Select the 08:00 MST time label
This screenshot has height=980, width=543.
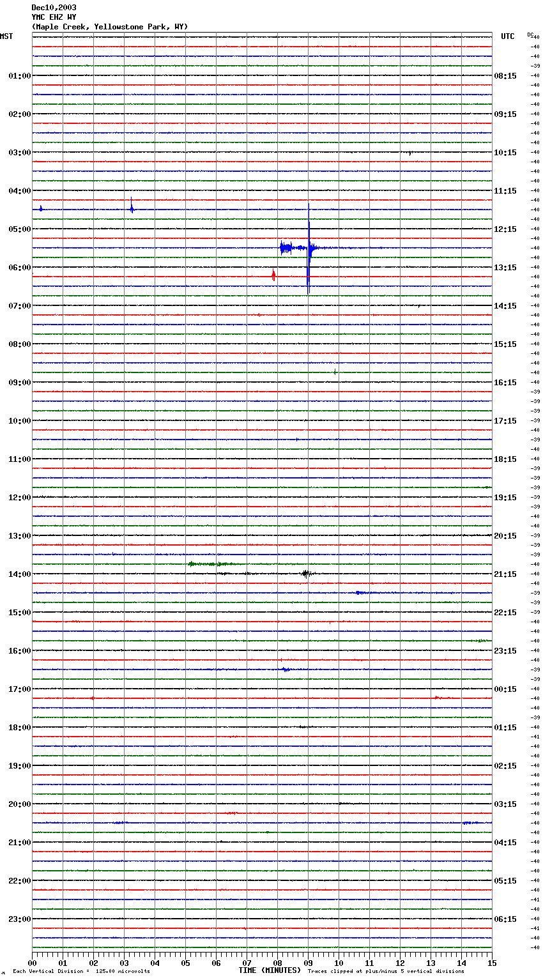[x=19, y=344]
